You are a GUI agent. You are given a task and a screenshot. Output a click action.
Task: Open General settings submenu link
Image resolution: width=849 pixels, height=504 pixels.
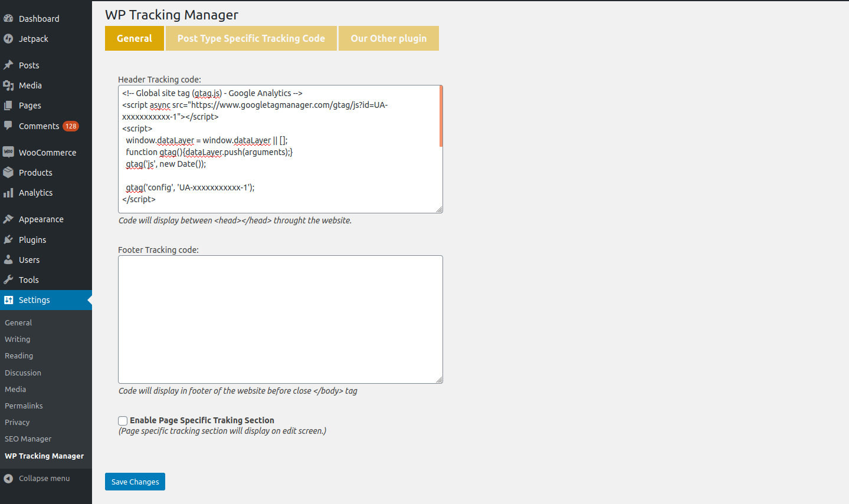pos(18,323)
